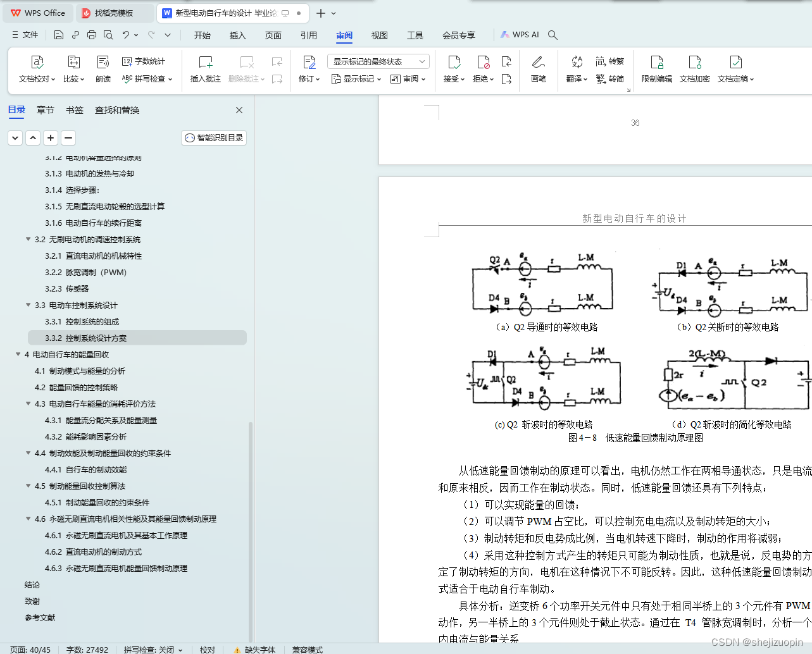Click the print icon in quick access bar
The image size is (812, 654).
click(x=92, y=35)
